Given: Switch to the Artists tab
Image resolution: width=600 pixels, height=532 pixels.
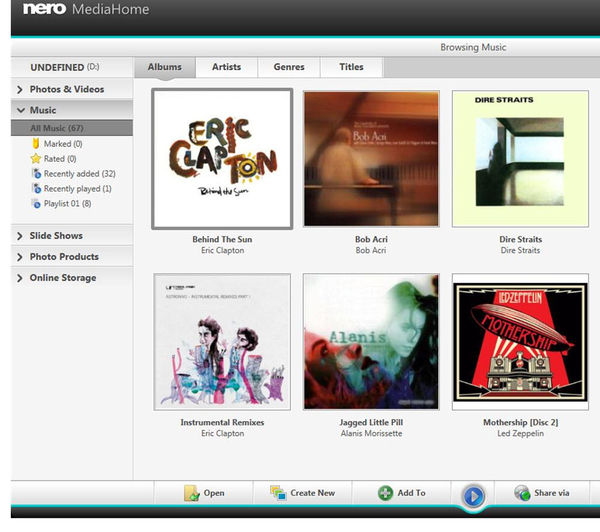Looking at the screenshot, I should coord(227,67).
